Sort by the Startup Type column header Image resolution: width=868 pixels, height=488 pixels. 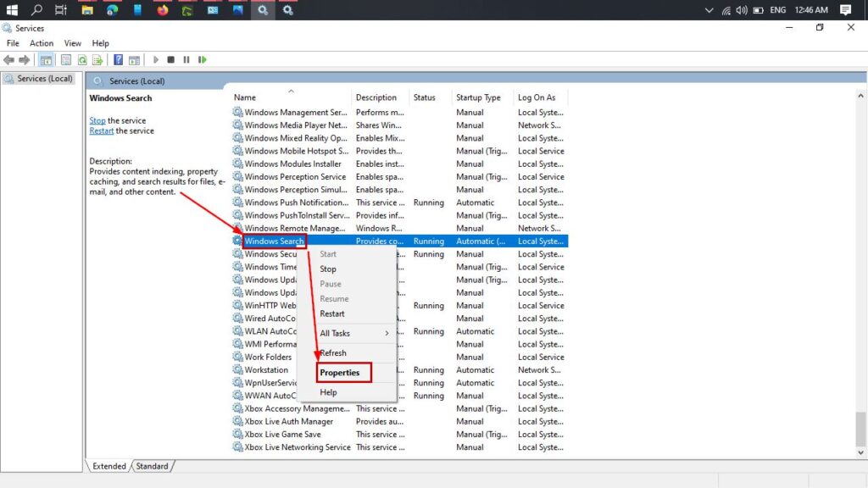[482, 97]
